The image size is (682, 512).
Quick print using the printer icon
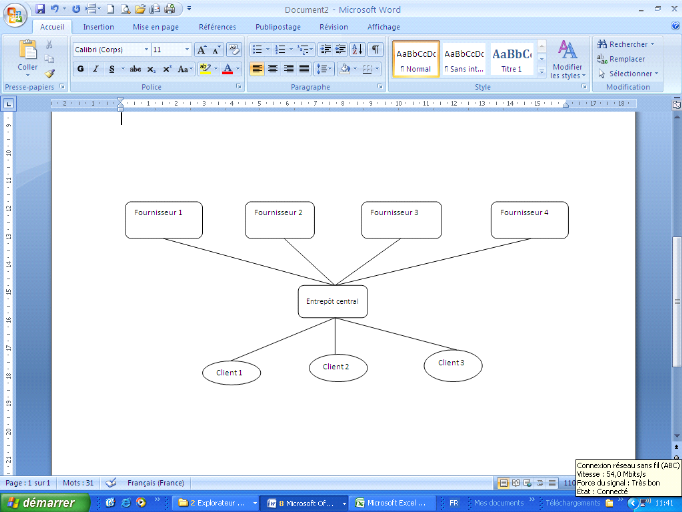pyautogui.click(x=170, y=9)
